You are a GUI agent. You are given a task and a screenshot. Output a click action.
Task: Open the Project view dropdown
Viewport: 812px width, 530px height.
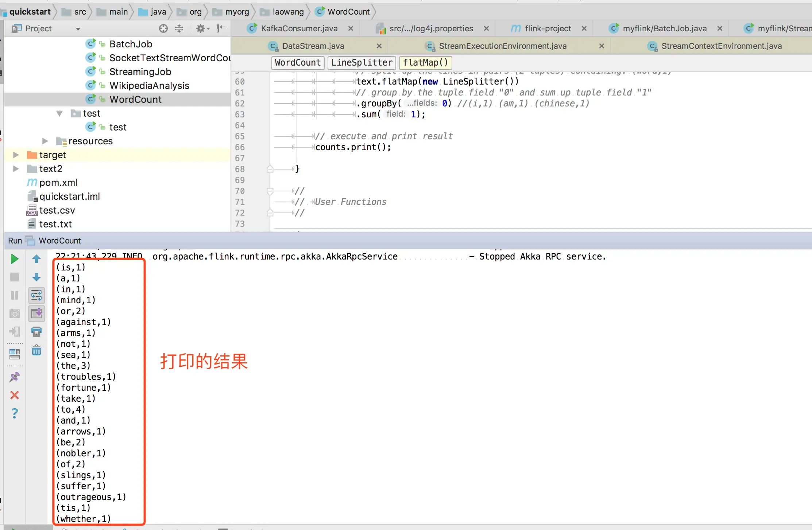click(x=78, y=29)
